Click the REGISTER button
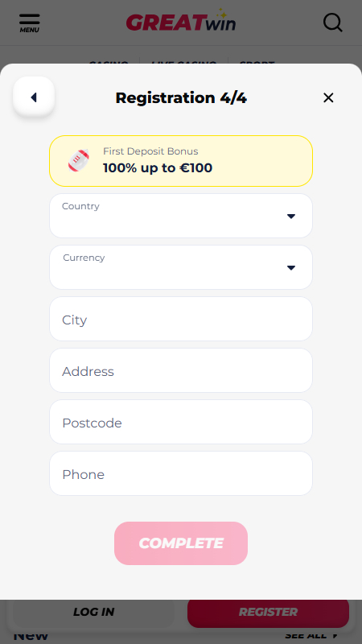Image resolution: width=362 pixels, height=644 pixels. coord(268,612)
